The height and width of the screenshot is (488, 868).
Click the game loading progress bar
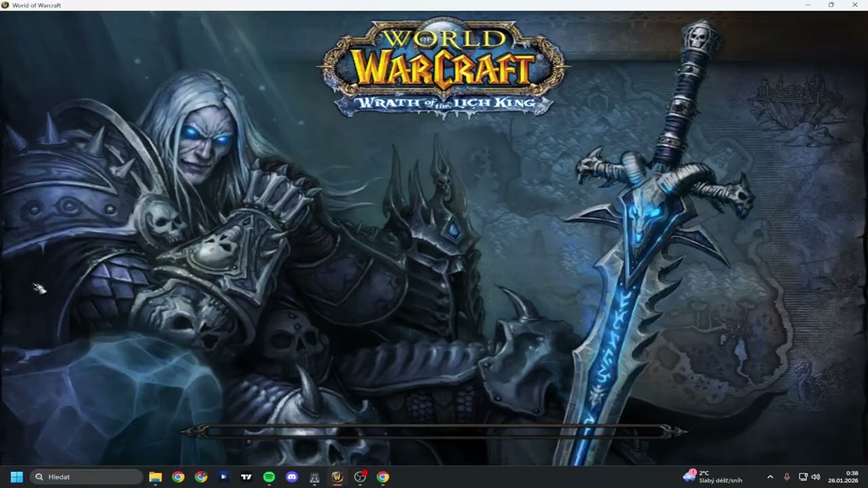434,431
